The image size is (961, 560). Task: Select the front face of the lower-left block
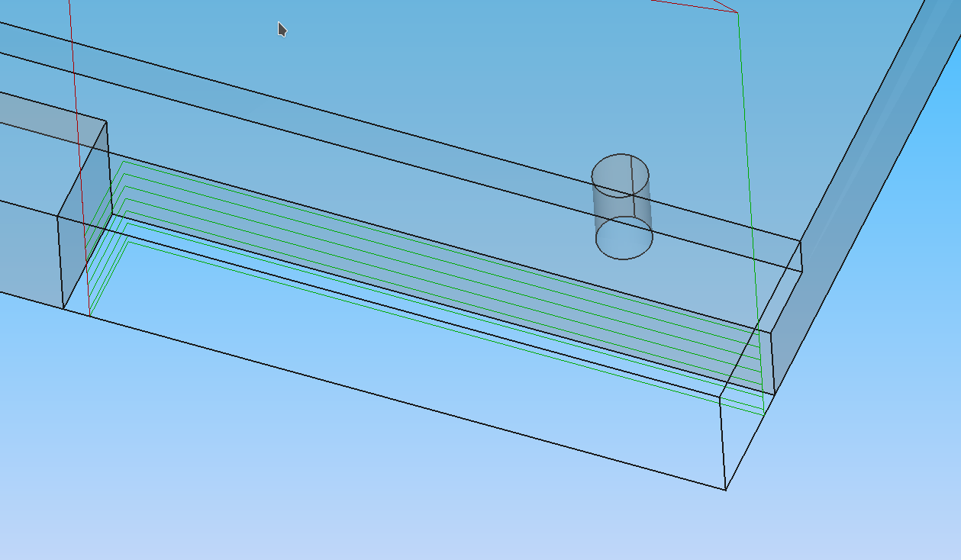pos(27,252)
